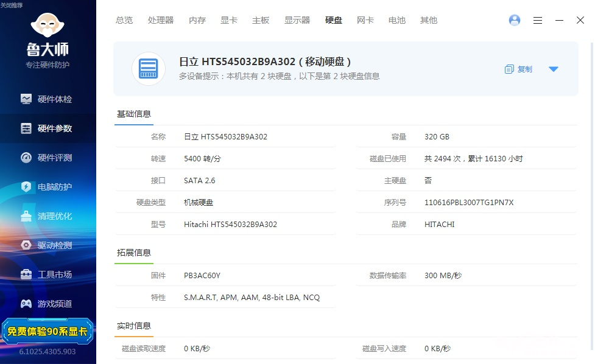Click the 鲁大师 logo mascot
The height and width of the screenshot is (364, 595).
[x=48, y=26]
